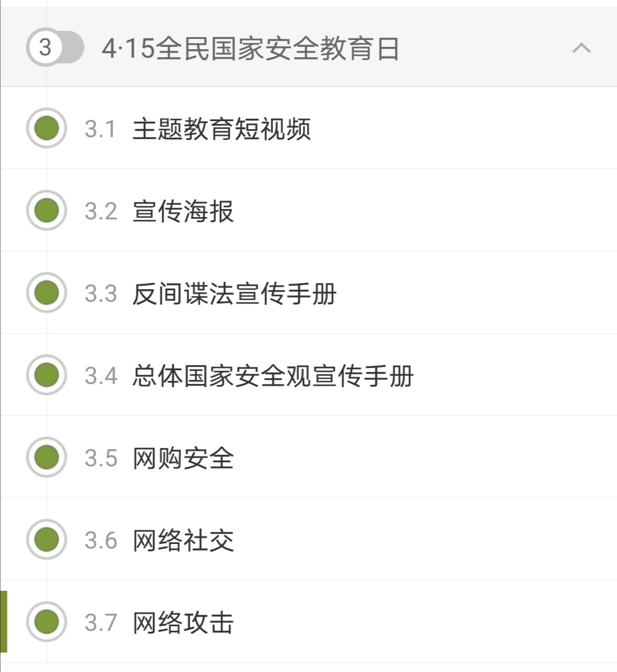
Task: Click green status circle for lesson 3.7
Action: point(46,622)
